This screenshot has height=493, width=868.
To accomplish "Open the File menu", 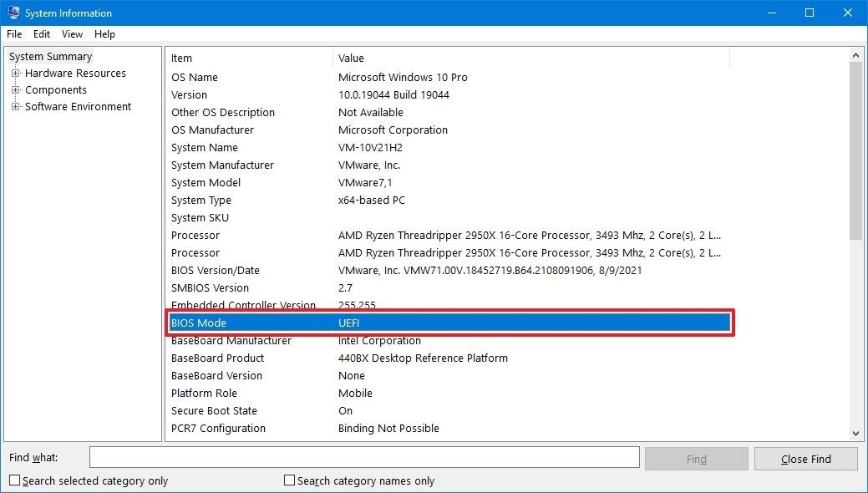I will click(x=13, y=34).
